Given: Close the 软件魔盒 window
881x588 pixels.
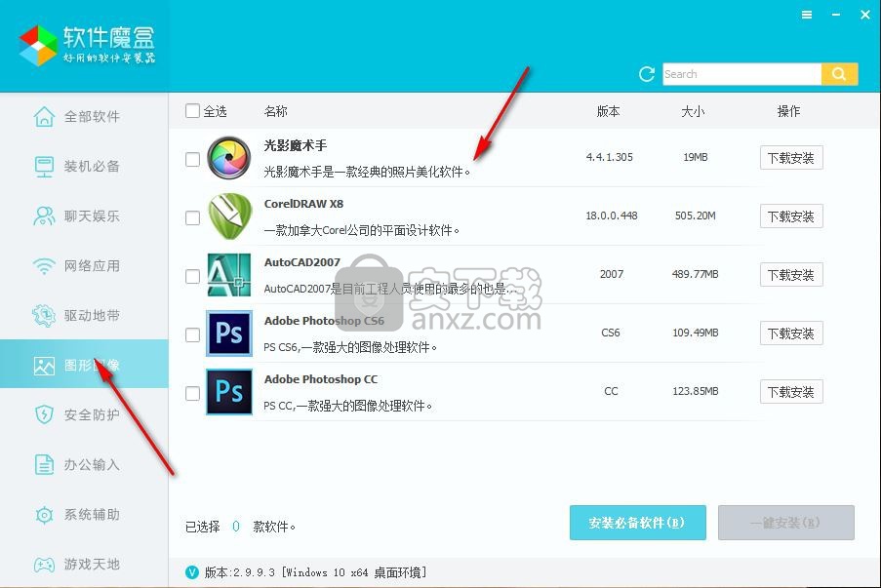Looking at the screenshot, I should tap(865, 16).
